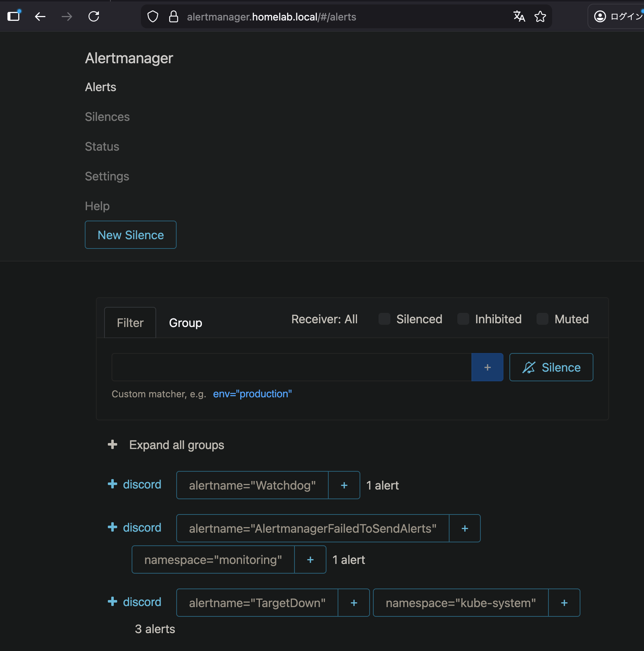Enable the Silenced checkbox

[x=384, y=319]
